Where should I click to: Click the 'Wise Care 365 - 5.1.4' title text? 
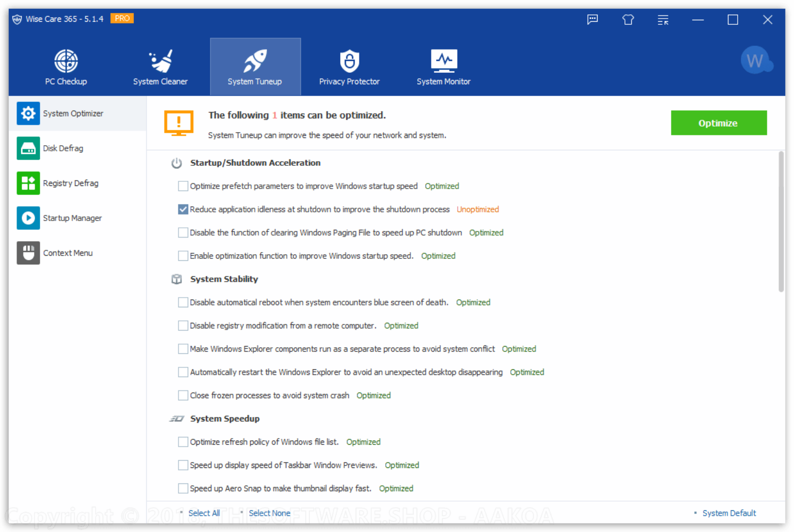[x=65, y=19]
